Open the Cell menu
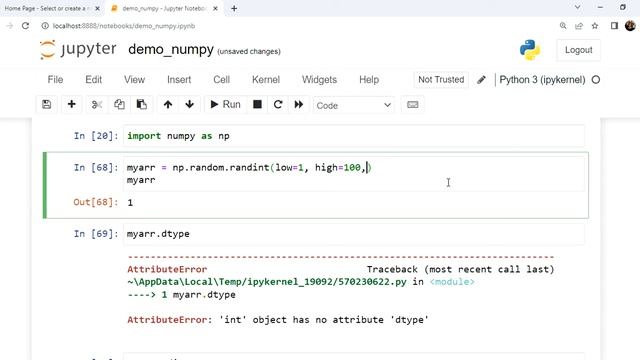 [x=221, y=80]
